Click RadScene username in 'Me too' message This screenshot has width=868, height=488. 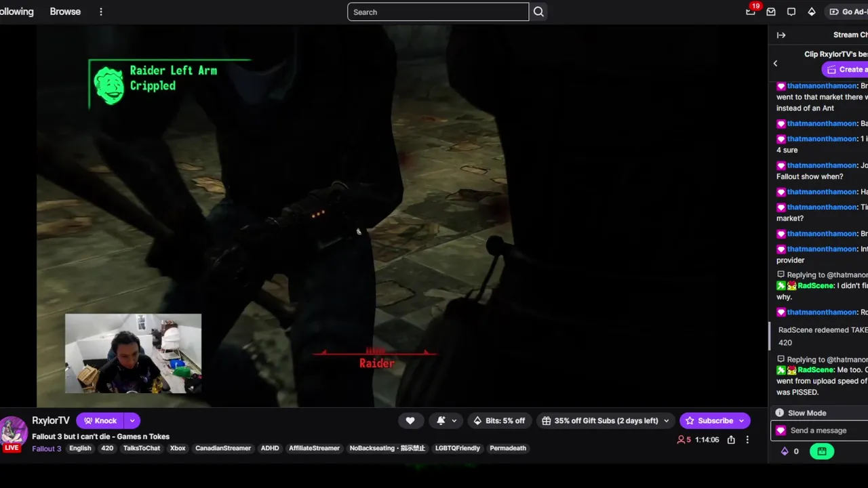coord(815,370)
